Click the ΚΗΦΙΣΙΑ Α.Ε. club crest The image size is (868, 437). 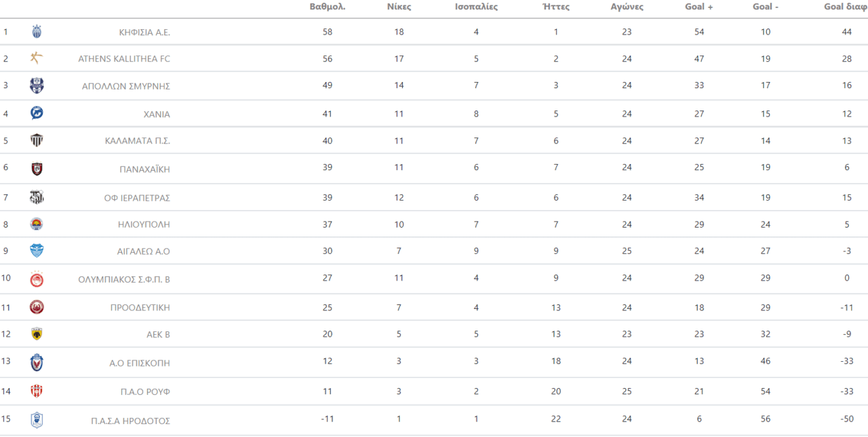click(37, 32)
